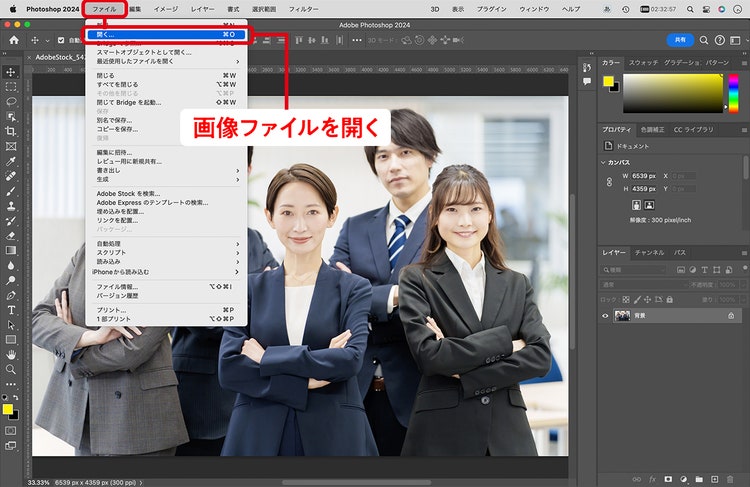Screen dimensions: 750x487
Task: Select the Eyedropper tool
Action: pyautogui.click(x=11, y=161)
